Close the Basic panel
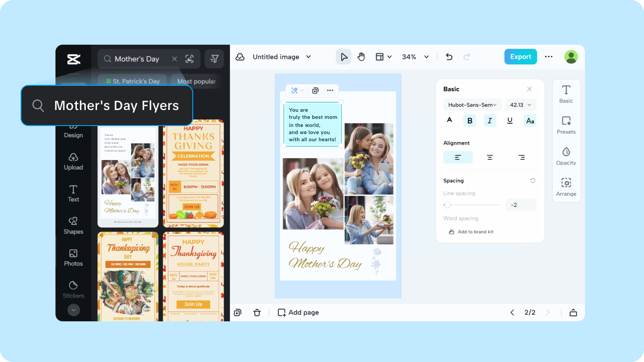644x362 pixels. coord(530,89)
